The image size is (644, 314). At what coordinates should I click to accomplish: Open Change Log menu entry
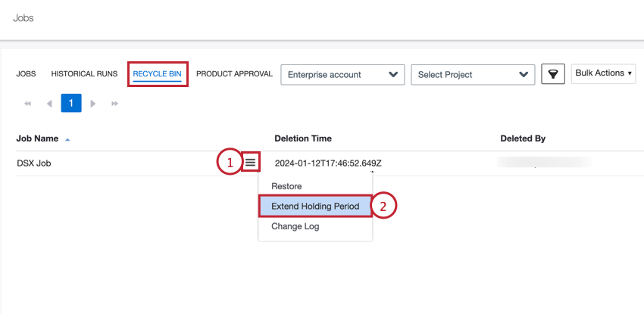point(295,226)
